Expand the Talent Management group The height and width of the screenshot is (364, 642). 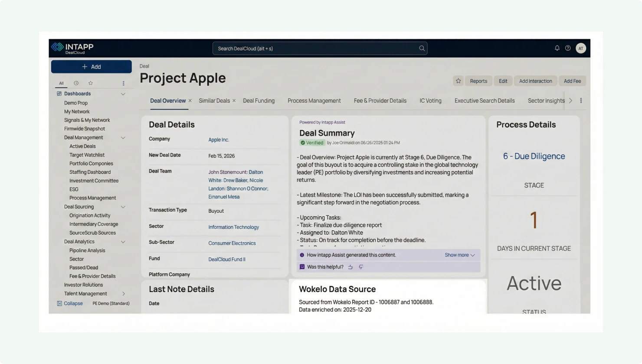click(124, 294)
